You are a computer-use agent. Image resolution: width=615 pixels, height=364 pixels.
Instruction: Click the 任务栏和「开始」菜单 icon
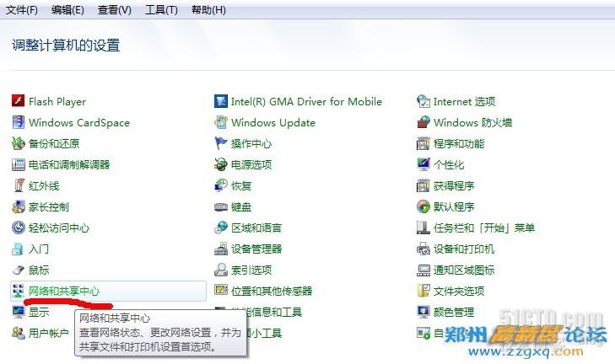click(x=423, y=227)
